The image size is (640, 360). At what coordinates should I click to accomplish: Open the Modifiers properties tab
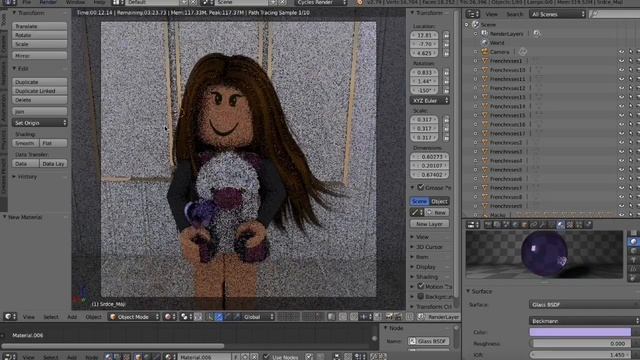[x=542, y=224]
